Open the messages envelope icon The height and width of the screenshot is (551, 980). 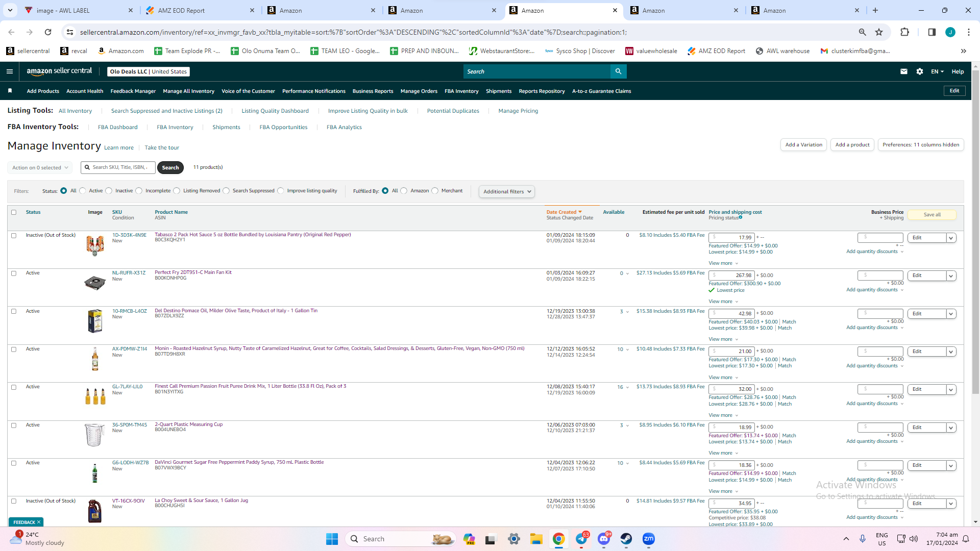click(904, 71)
